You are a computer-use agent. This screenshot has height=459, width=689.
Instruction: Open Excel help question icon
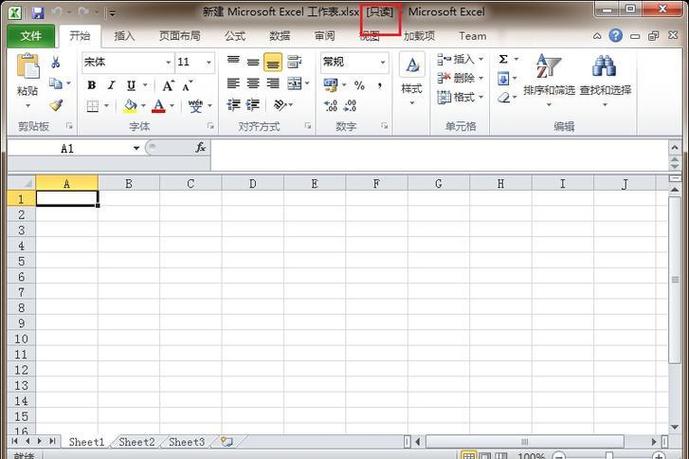point(616,36)
